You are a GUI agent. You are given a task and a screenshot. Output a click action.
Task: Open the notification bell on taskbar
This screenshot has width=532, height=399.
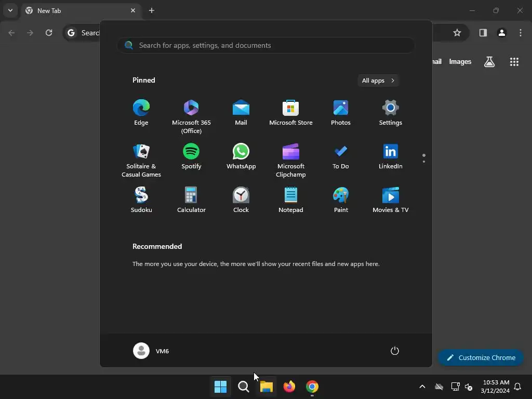click(x=518, y=387)
